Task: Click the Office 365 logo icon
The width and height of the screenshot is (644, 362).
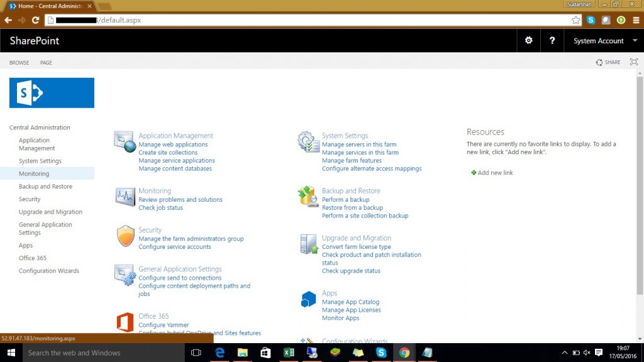Action: 125,322
